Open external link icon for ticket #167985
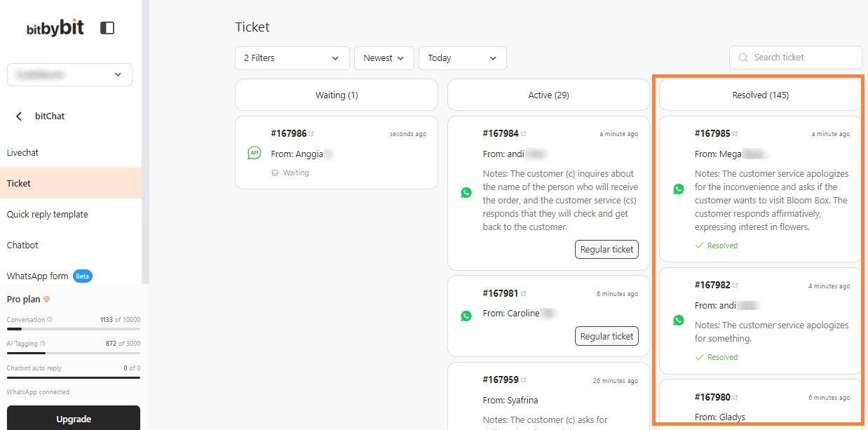Image resolution: width=868 pixels, height=430 pixels. point(735,134)
